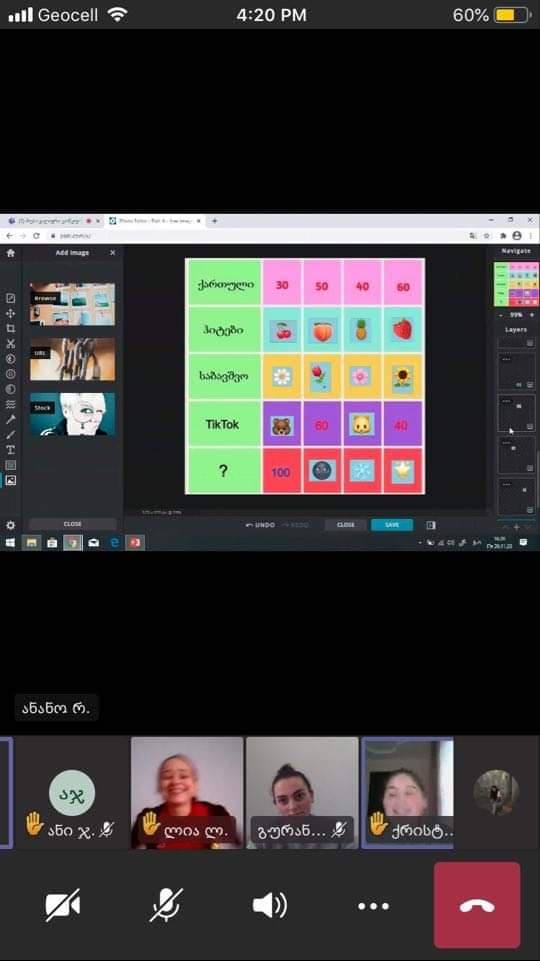Toggle the camera in the call
The height and width of the screenshot is (961, 540).
point(63,905)
